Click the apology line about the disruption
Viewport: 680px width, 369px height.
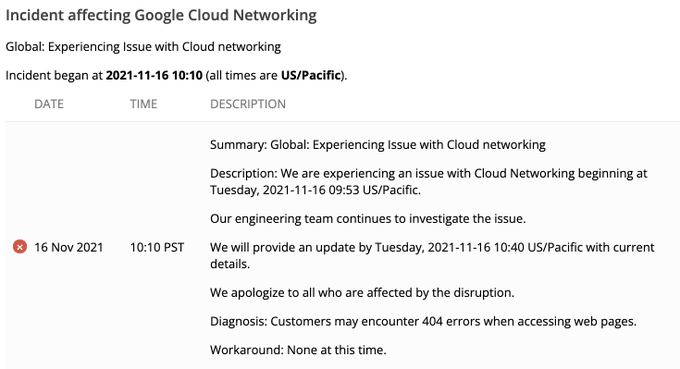pyautogui.click(x=362, y=293)
